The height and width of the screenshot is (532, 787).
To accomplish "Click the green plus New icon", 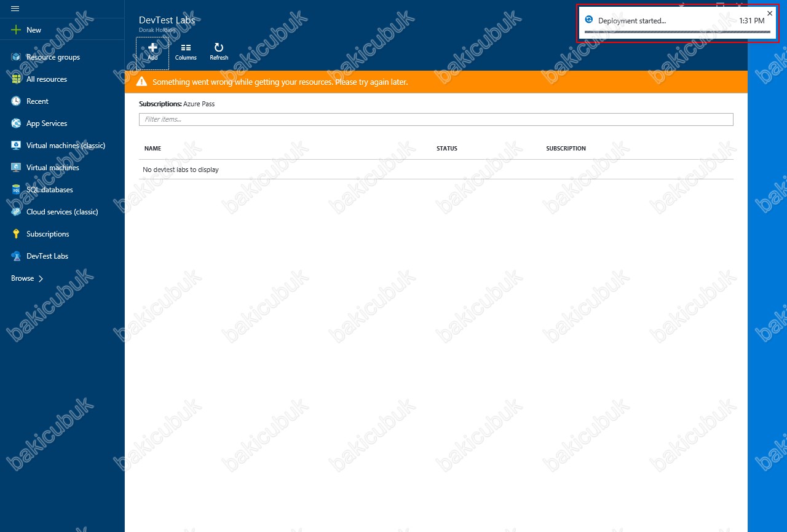I will [x=16, y=29].
